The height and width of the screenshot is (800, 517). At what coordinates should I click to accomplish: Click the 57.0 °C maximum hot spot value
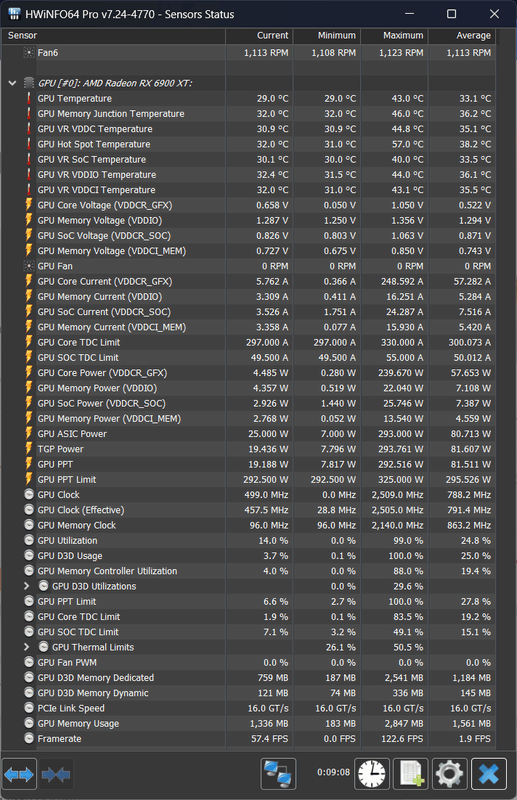407,144
